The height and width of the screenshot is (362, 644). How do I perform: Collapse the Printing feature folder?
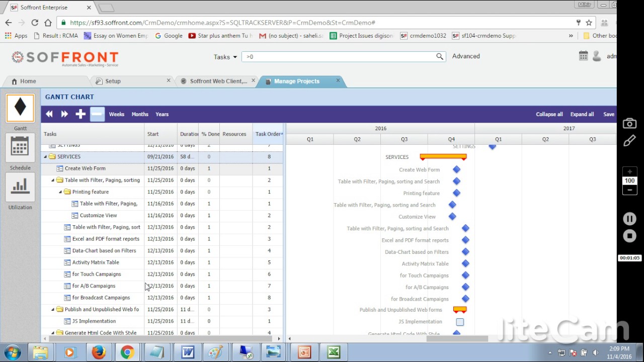click(60, 192)
